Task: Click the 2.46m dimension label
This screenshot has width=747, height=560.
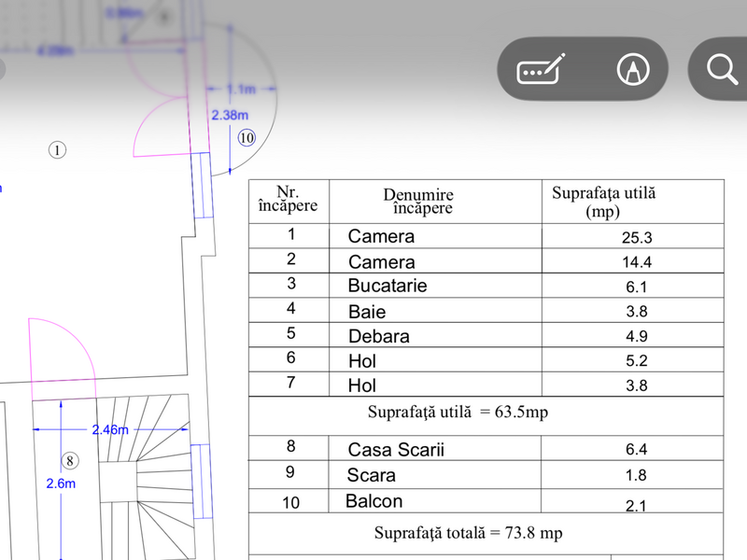Action: (x=110, y=430)
